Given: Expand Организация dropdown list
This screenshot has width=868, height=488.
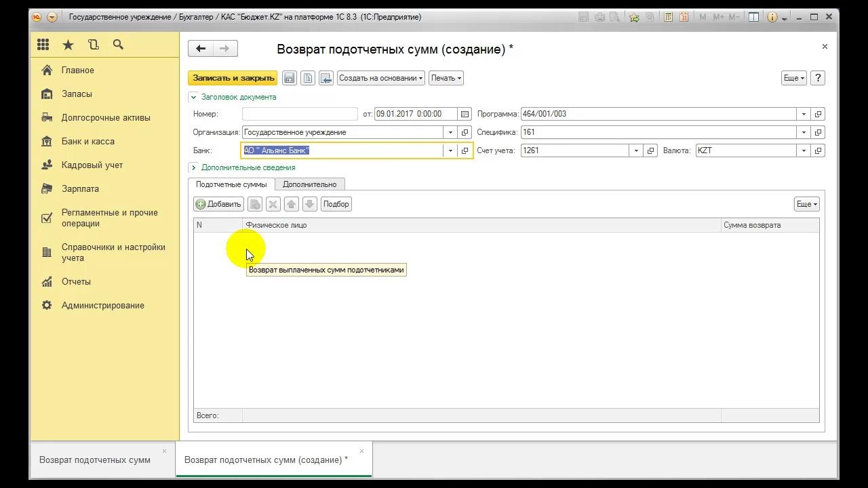Looking at the screenshot, I should [x=450, y=132].
